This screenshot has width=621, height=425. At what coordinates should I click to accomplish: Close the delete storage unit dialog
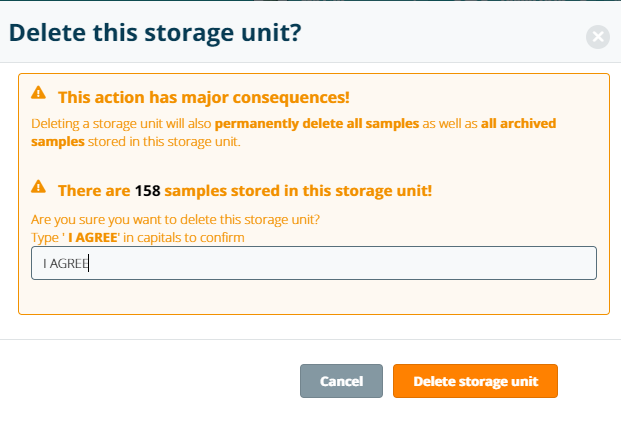pos(597,38)
